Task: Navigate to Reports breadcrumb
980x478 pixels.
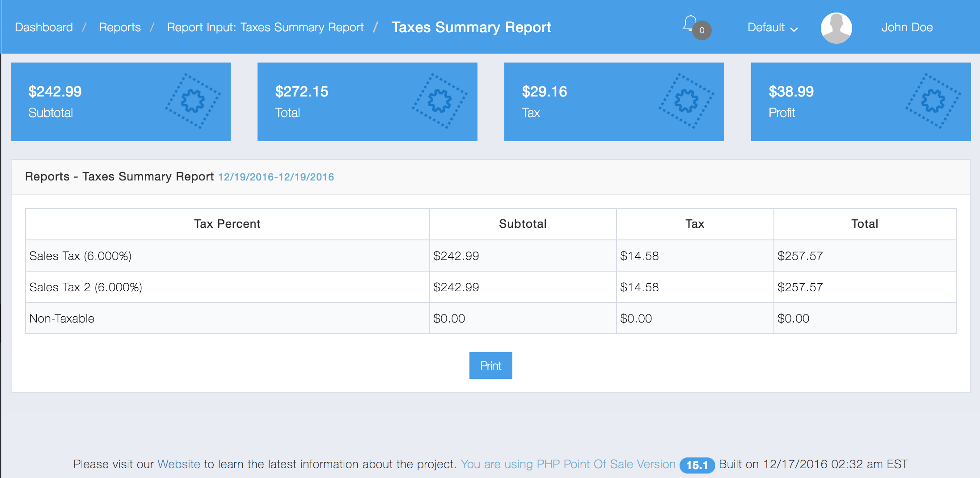Action: 120,28
